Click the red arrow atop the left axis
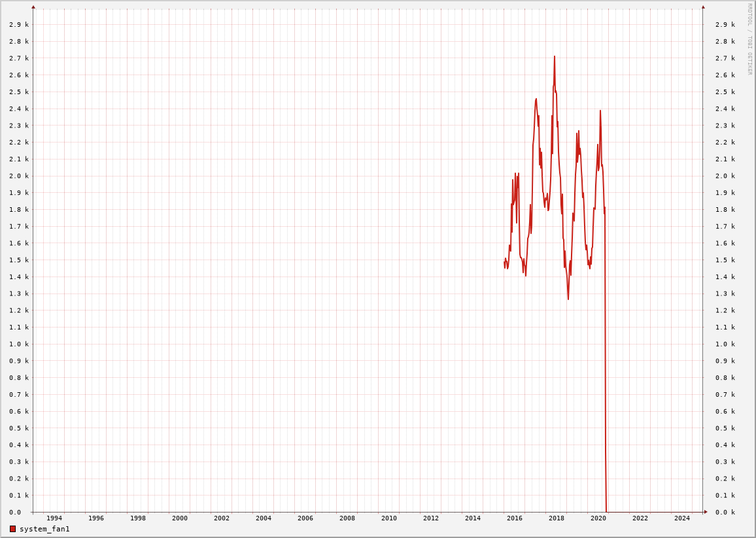This screenshot has width=756, height=538. [x=33, y=7]
